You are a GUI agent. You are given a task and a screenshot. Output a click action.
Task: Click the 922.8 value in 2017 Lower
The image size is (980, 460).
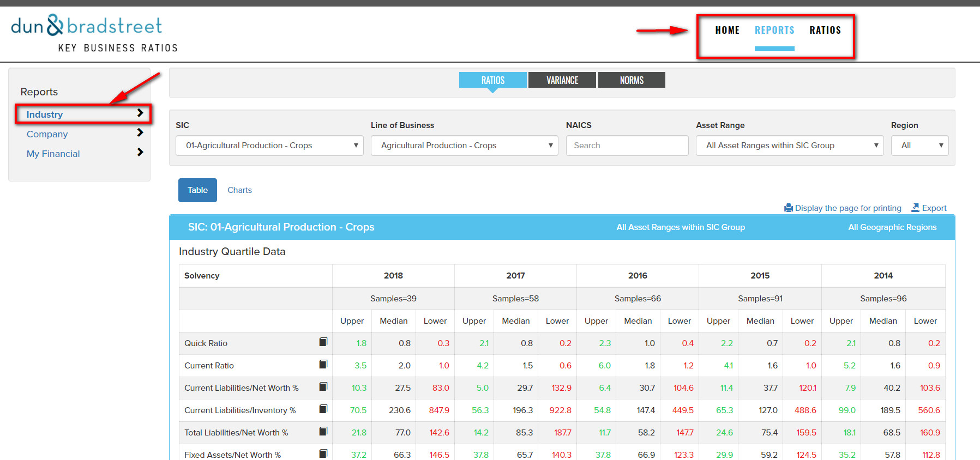click(561, 410)
